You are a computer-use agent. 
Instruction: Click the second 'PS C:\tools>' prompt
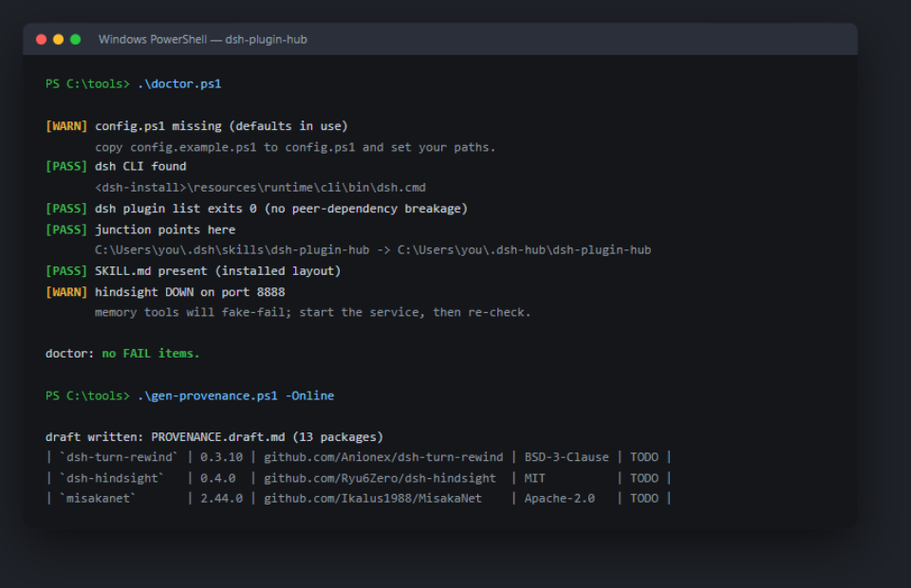click(x=87, y=395)
